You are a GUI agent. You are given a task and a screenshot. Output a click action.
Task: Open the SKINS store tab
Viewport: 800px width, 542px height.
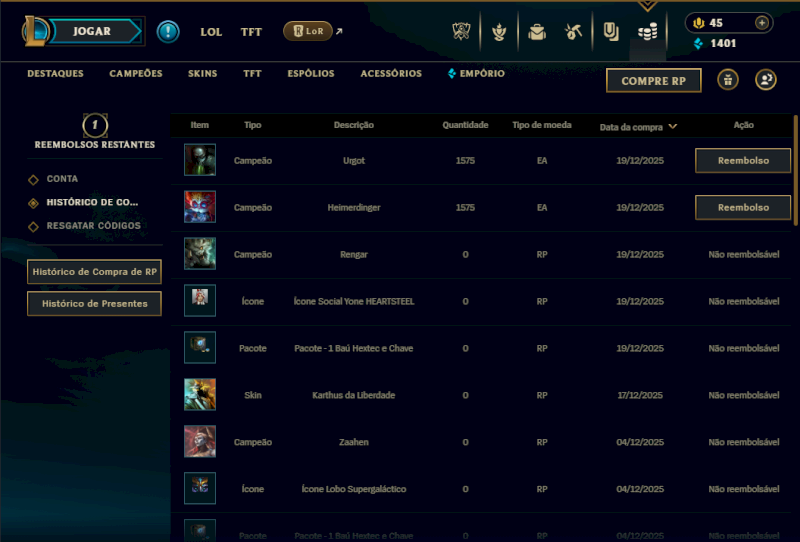pos(203,73)
